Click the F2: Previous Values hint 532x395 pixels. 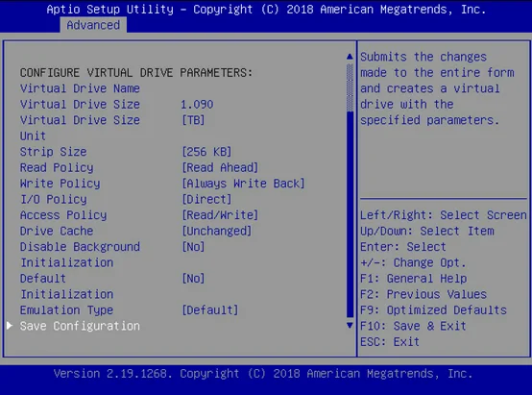click(423, 294)
